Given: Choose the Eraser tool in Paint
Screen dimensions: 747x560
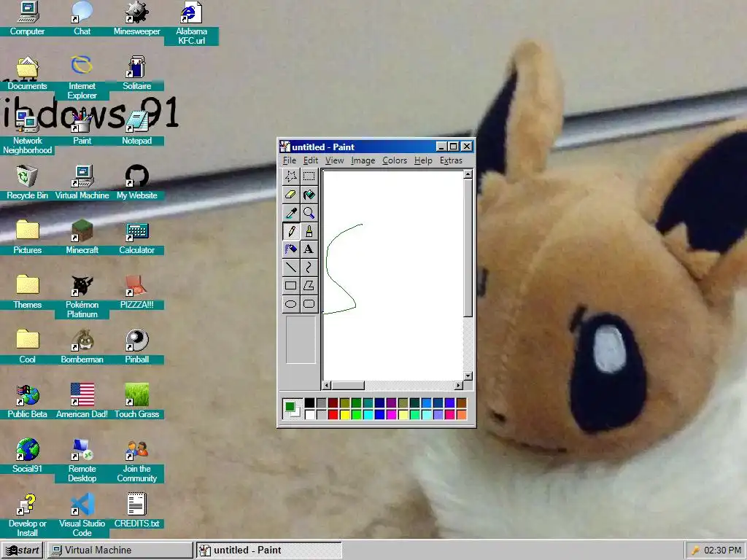Looking at the screenshot, I should 290,194.
